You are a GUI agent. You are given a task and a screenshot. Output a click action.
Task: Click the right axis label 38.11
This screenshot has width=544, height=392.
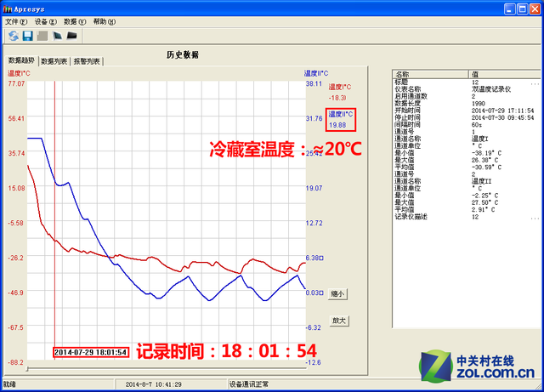tap(314, 83)
